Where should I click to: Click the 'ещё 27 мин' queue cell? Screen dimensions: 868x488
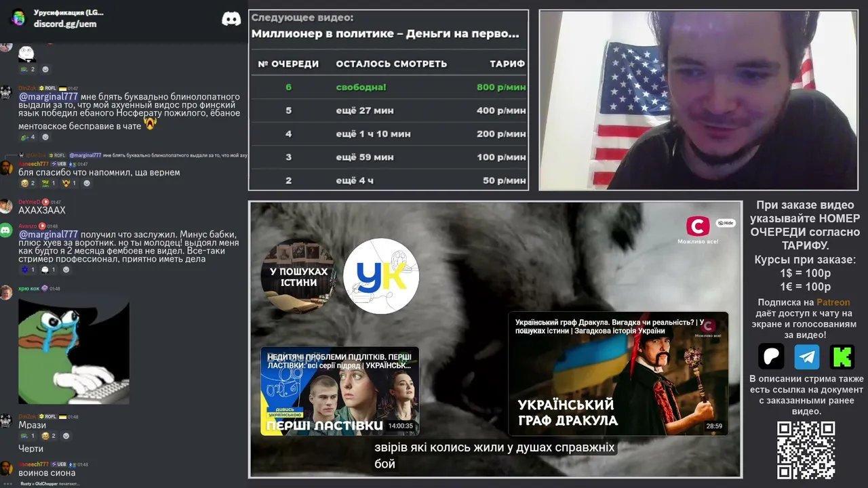365,110
